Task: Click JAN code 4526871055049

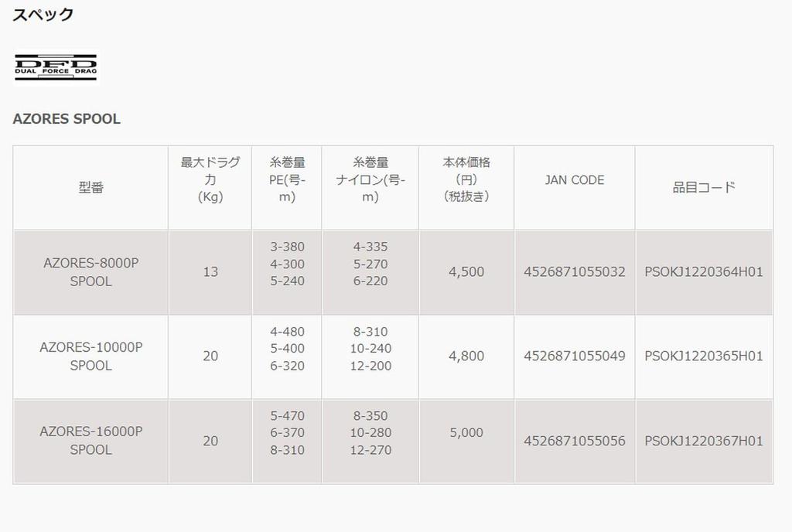Action: [575, 356]
